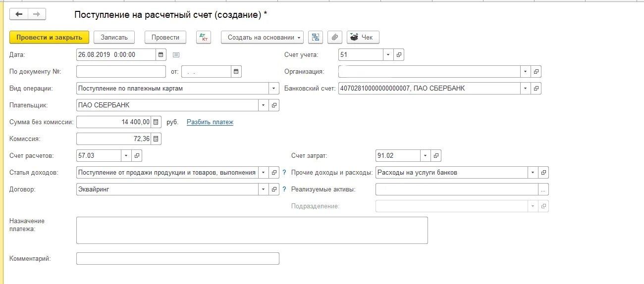The height and width of the screenshot is (284, 644).
Task: Click the Чек button
Action: point(363,37)
